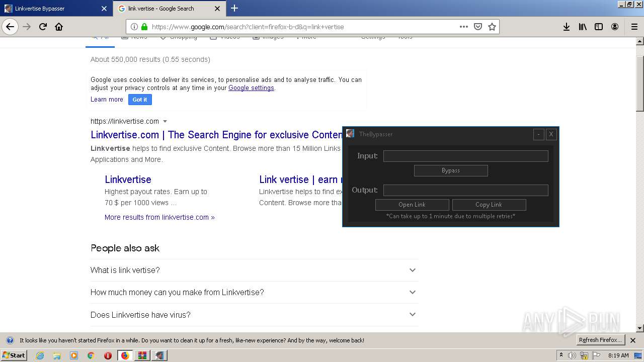The height and width of the screenshot is (362, 644).
Task: Open the media player taskbar icon
Action: 74,355
